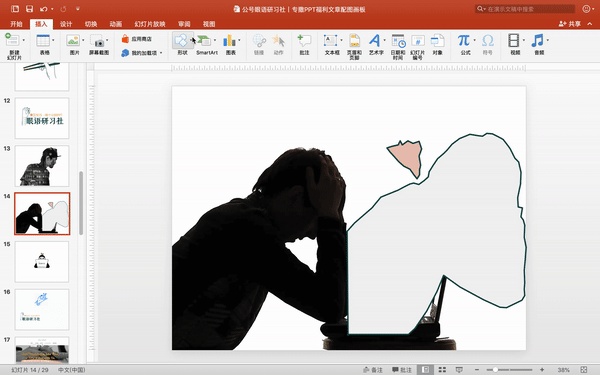Open the 视图 (View) tab
This screenshot has width=600, height=375.
pos(209,24)
